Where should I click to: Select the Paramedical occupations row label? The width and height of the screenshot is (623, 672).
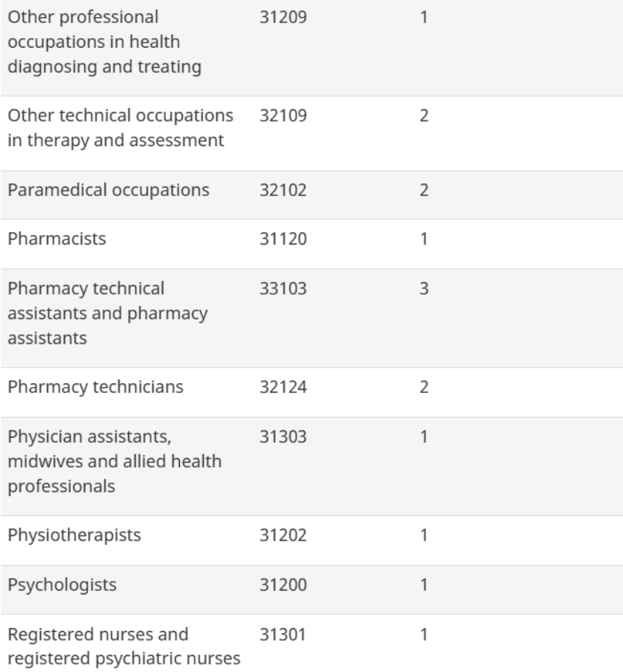[108, 190]
